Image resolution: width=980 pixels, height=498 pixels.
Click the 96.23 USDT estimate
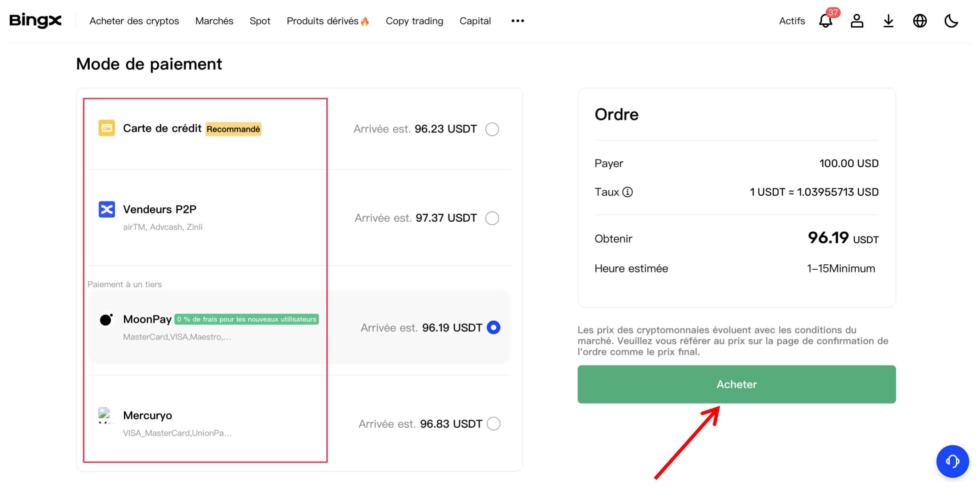pos(446,129)
